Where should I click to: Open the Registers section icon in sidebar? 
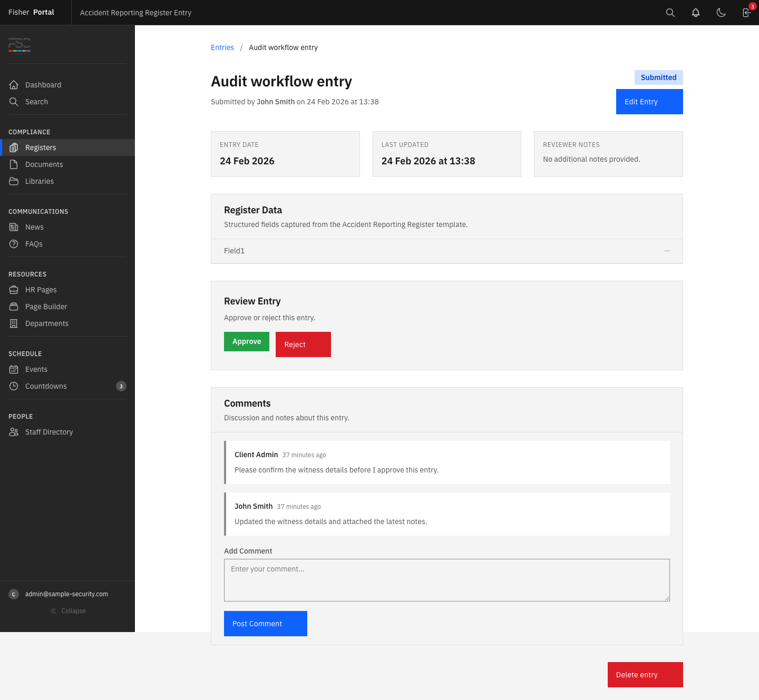[14, 147]
